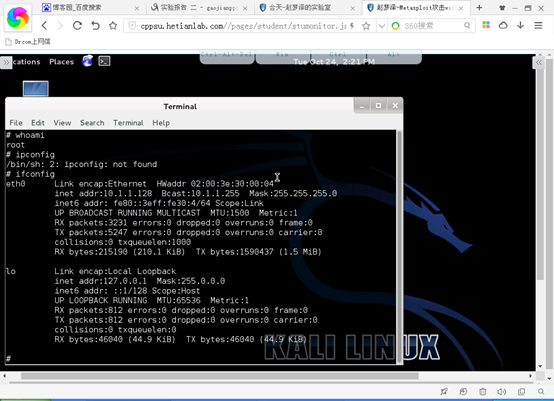Click the cloud sync icon

[503, 25]
